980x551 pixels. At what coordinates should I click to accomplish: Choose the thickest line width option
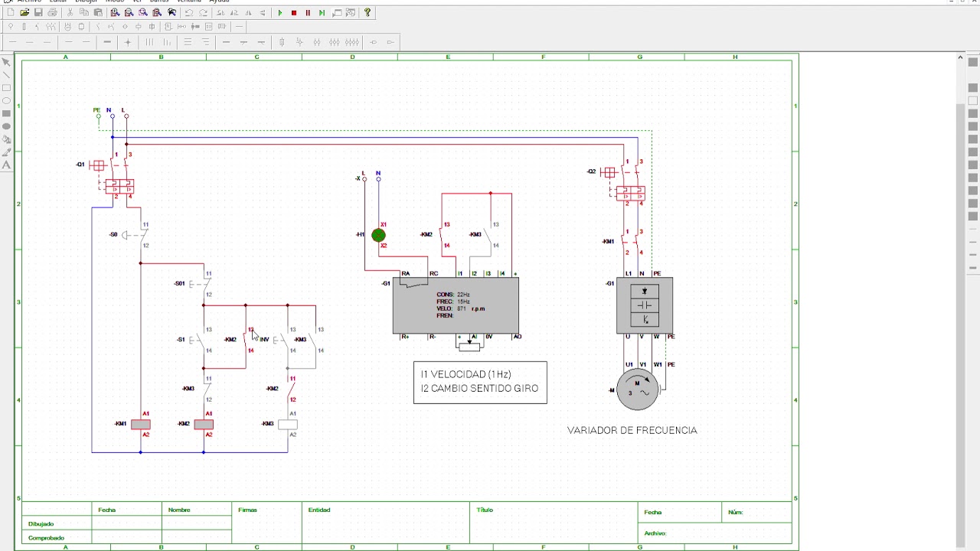973,268
